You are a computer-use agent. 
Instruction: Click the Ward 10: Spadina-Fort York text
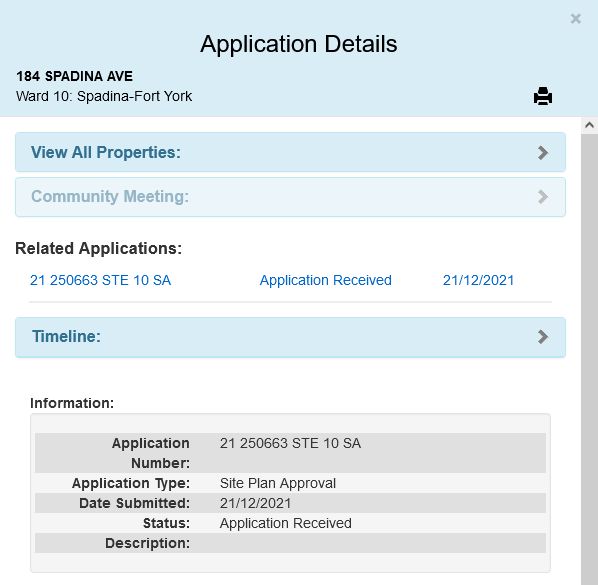104,96
